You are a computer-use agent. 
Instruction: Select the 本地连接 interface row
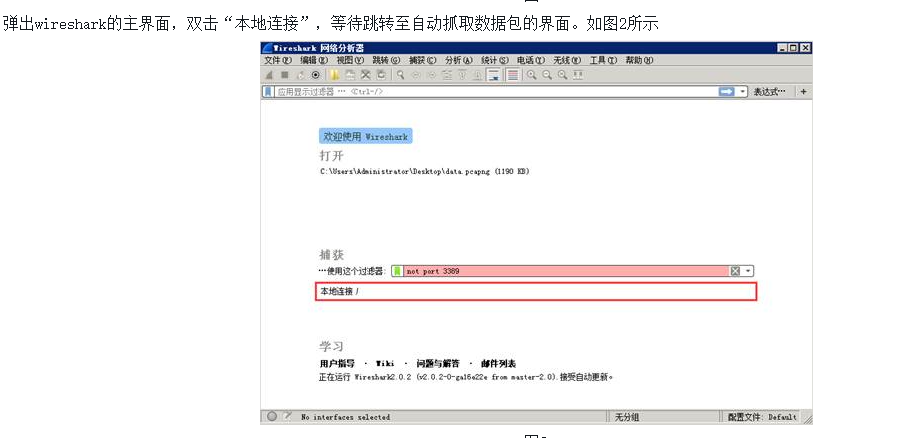[x=536, y=291]
